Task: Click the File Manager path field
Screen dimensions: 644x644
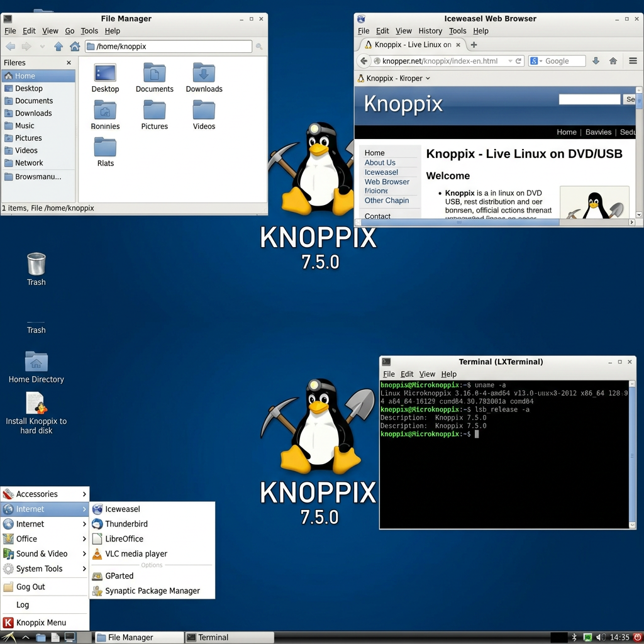Action: [169, 47]
